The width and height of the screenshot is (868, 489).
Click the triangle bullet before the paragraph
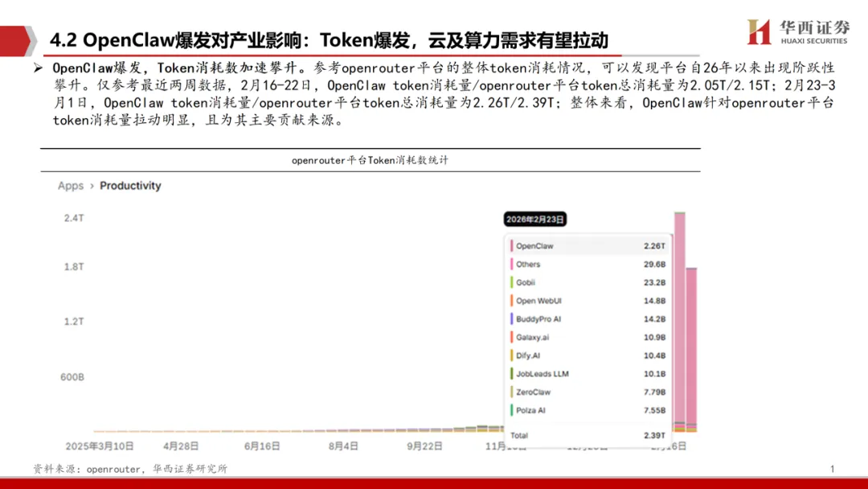pyautogui.click(x=38, y=68)
